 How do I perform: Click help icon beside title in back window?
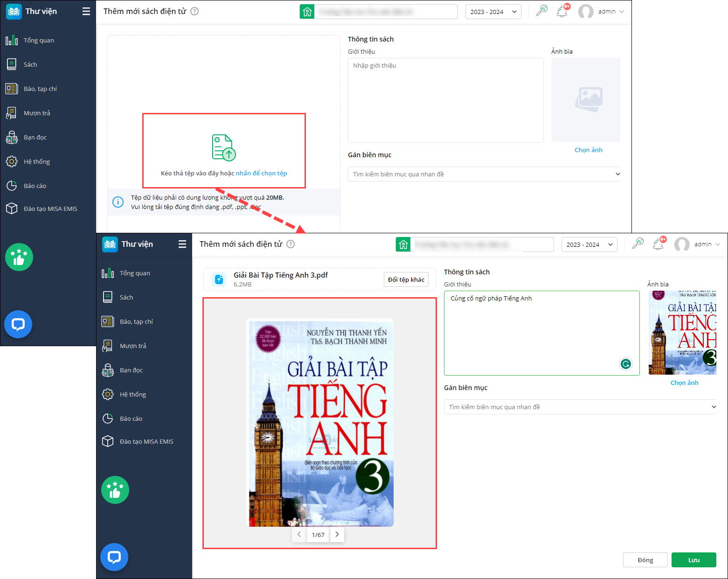click(194, 11)
